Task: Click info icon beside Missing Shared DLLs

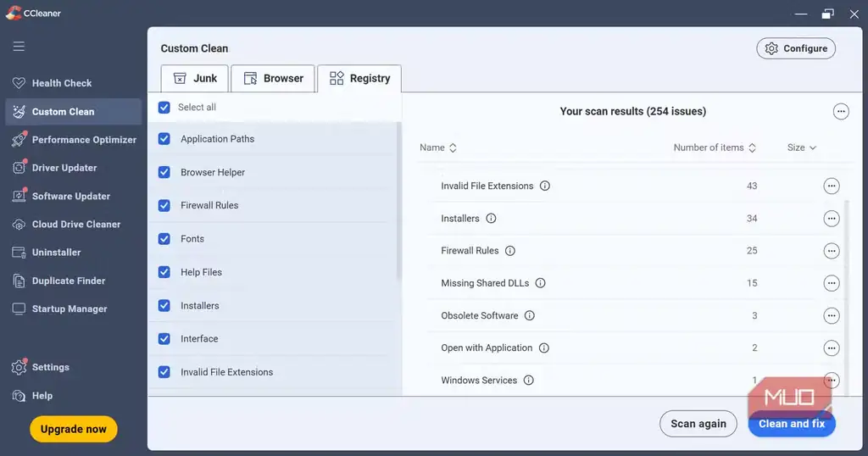Action: tap(540, 283)
